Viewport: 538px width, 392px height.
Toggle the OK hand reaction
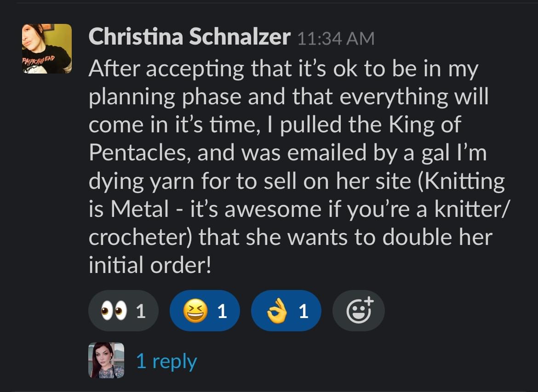tap(286, 311)
